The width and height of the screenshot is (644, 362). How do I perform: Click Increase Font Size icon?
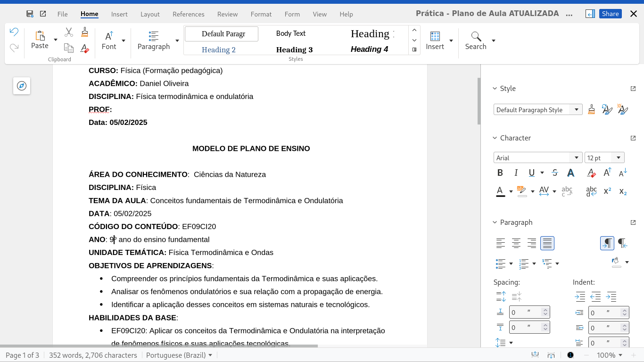click(x=607, y=173)
